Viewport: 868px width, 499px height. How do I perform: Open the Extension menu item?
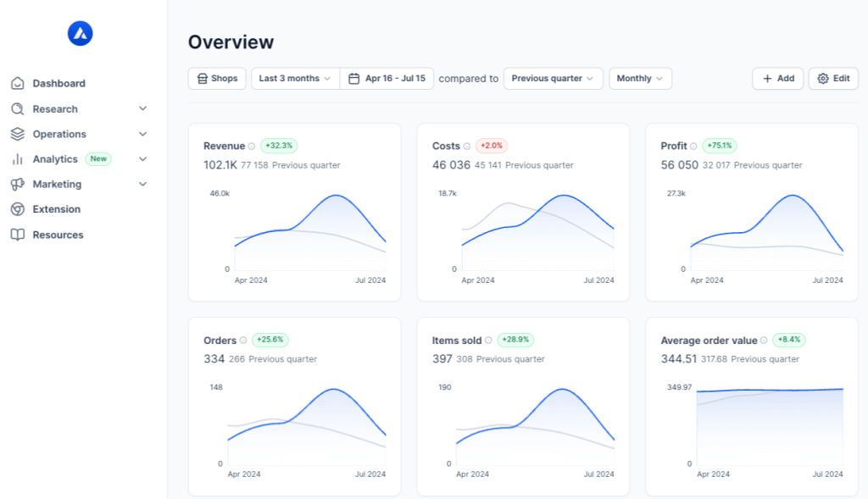[x=57, y=209]
